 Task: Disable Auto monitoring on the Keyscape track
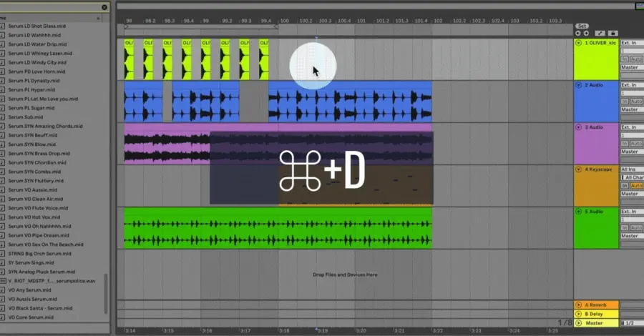(636, 185)
